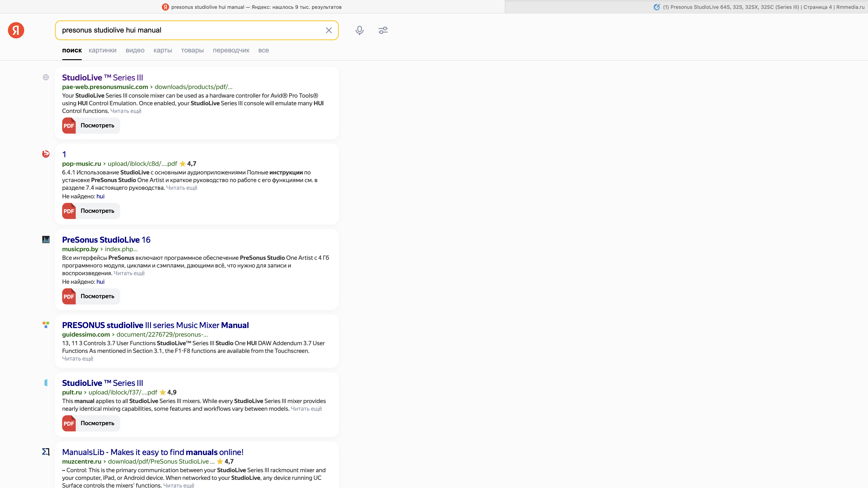Open pae-web.presonusmusic.com domain link
This screenshot has width=868, height=488.
click(x=105, y=87)
